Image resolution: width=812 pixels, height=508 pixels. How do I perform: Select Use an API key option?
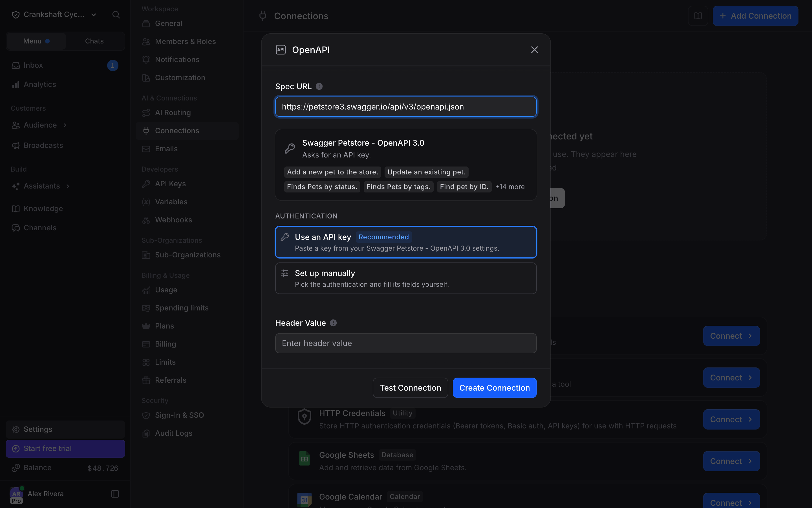click(406, 242)
